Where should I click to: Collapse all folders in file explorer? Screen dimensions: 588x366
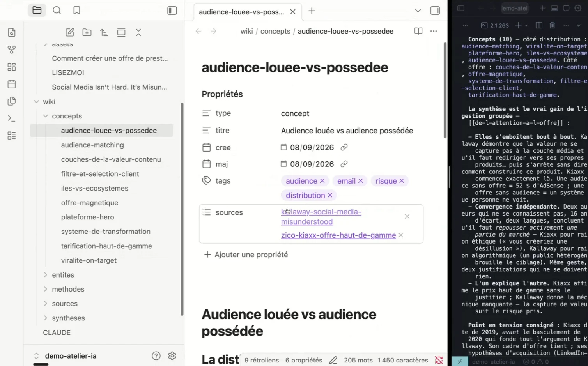[138, 32]
